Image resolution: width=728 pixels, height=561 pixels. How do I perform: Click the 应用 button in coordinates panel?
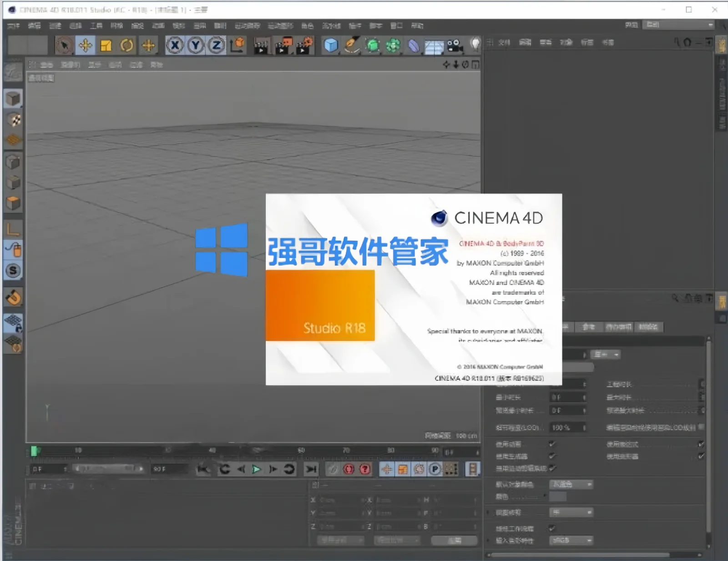(x=454, y=541)
